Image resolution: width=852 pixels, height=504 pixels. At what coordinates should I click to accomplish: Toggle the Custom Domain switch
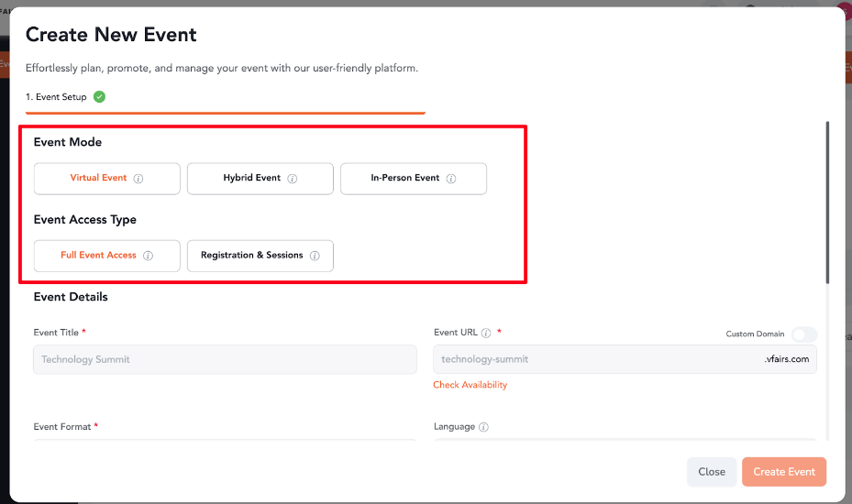803,334
